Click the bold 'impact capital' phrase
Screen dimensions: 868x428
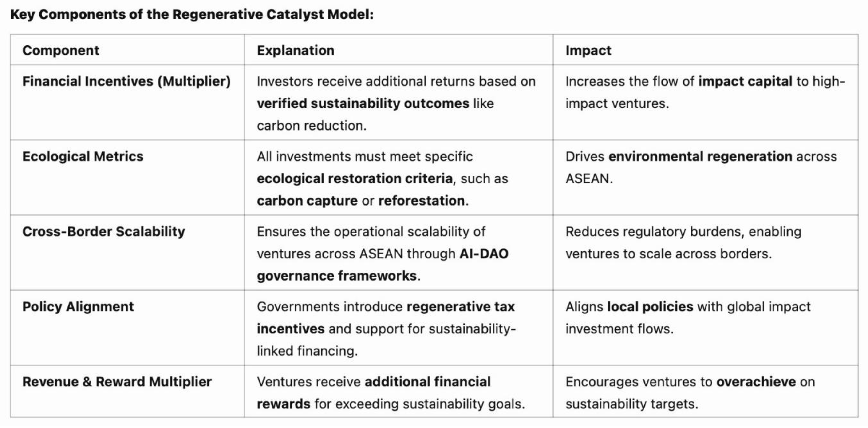(745, 81)
